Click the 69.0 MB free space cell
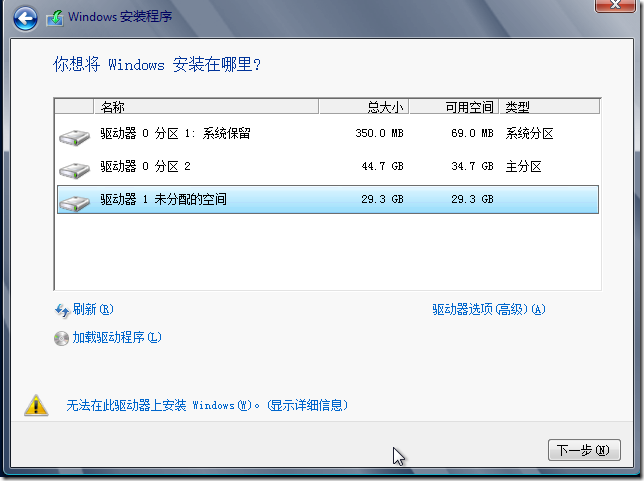 coord(472,133)
